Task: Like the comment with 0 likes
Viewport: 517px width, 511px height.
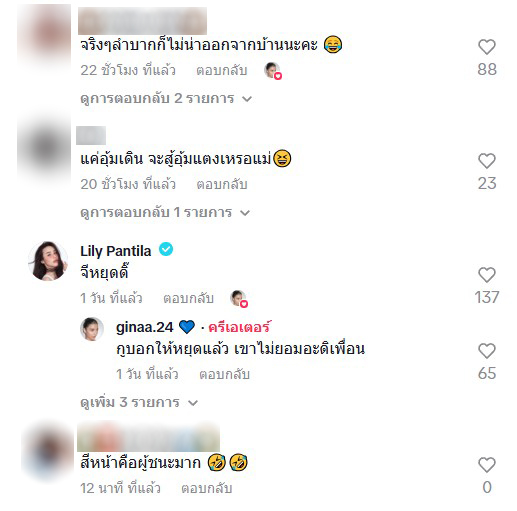Action: tap(487, 465)
